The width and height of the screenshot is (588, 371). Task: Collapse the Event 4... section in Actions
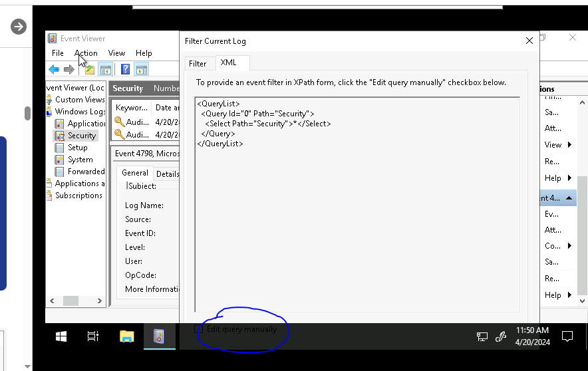pos(569,198)
